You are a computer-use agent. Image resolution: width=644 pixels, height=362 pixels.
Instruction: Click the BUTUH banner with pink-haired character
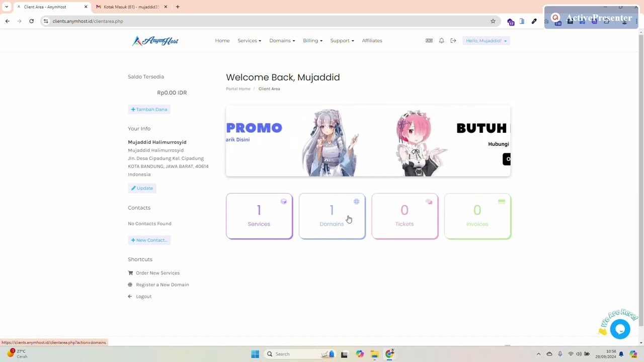pyautogui.click(x=448, y=141)
